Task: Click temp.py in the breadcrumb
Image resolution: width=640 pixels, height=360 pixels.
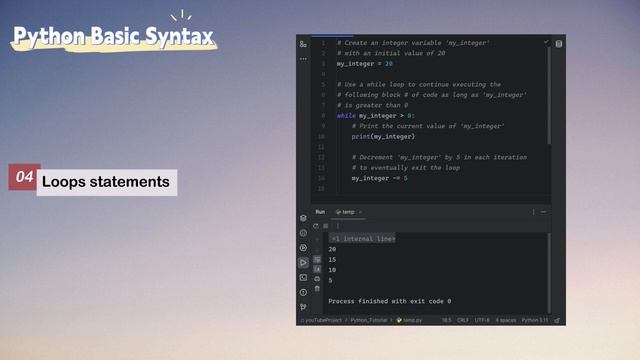Action: 409,320
